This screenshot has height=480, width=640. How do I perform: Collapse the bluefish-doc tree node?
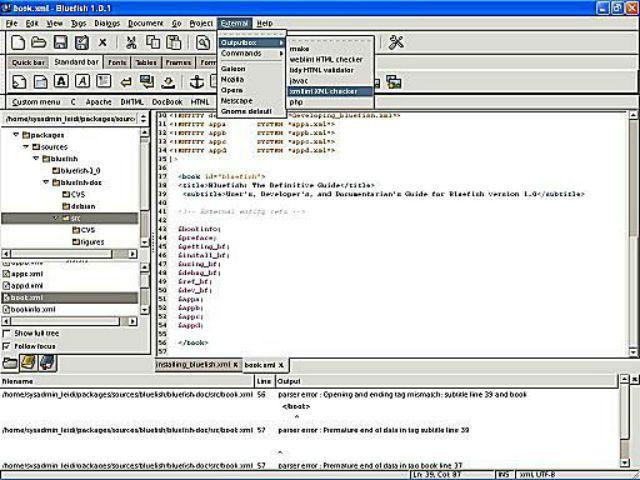click(47, 183)
